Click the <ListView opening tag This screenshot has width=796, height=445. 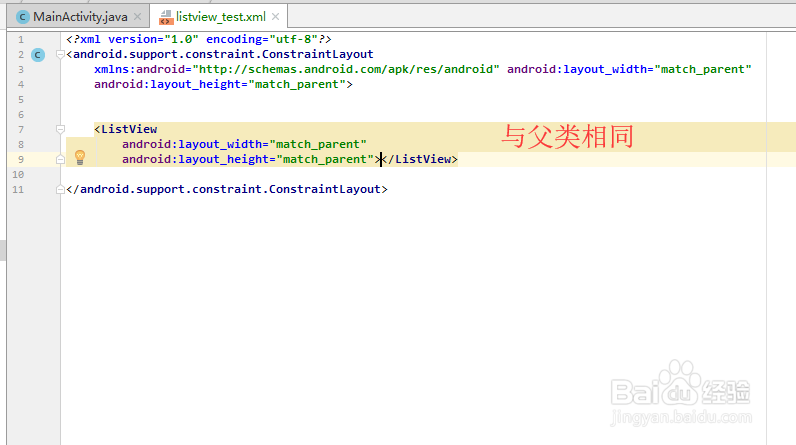coord(125,129)
